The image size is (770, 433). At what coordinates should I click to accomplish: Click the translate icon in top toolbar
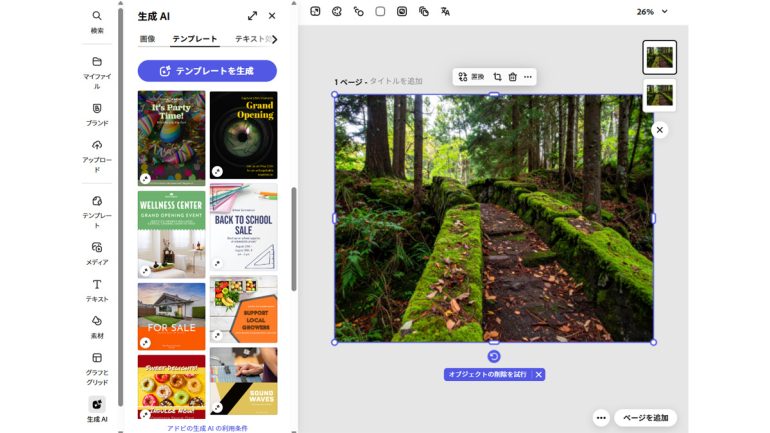445,11
